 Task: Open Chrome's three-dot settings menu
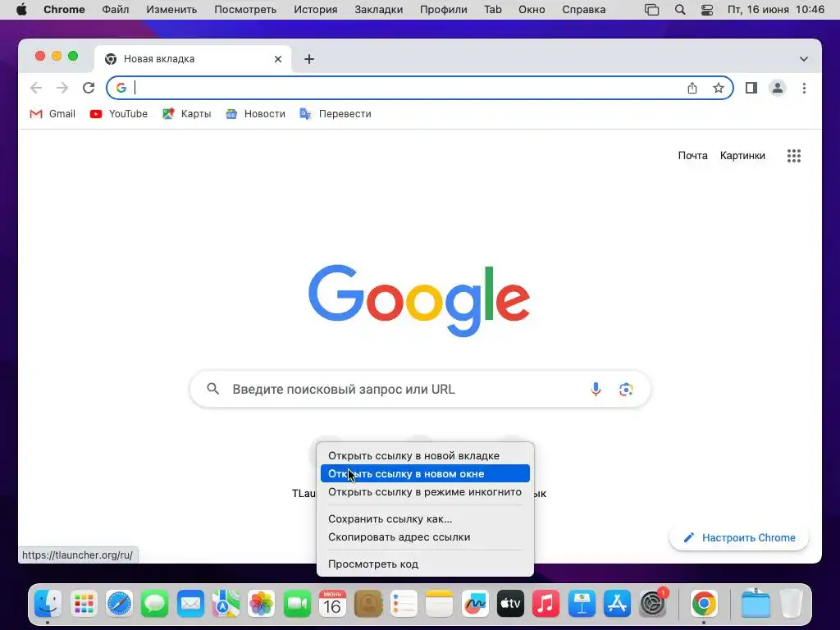pos(804,88)
